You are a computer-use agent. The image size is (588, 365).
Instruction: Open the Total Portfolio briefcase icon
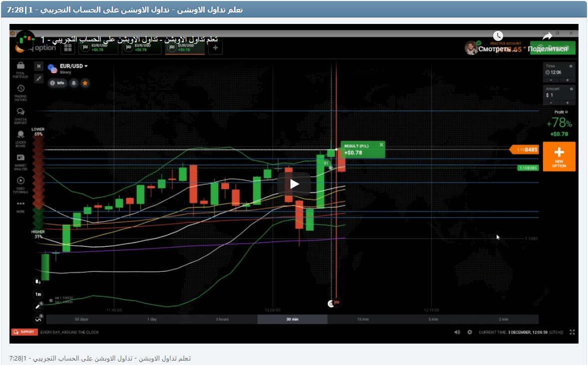pos(20,66)
